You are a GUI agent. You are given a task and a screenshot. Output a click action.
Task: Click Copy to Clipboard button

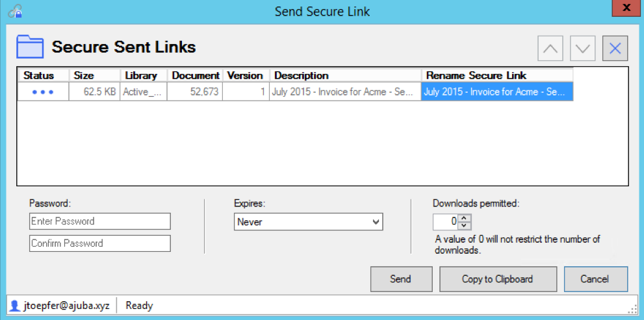(x=497, y=279)
